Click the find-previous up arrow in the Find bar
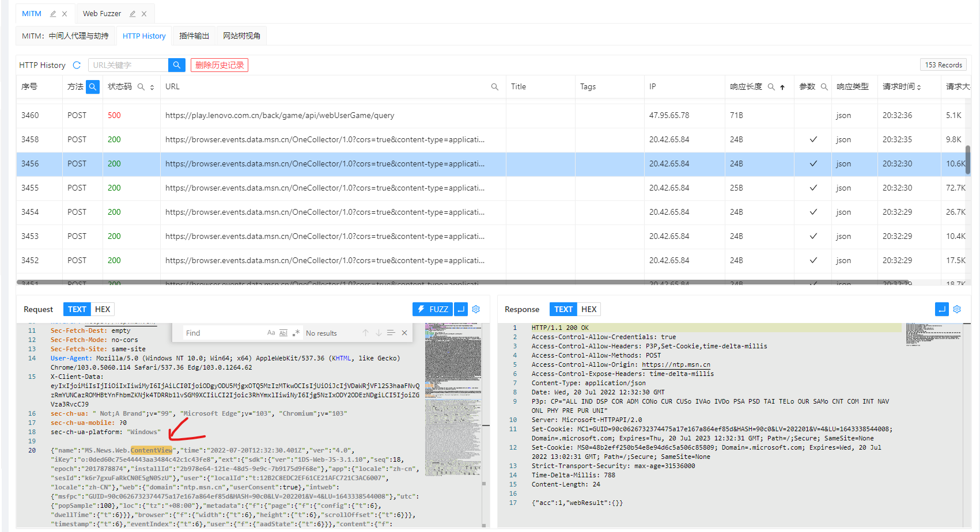980x532 pixels. 365,332
